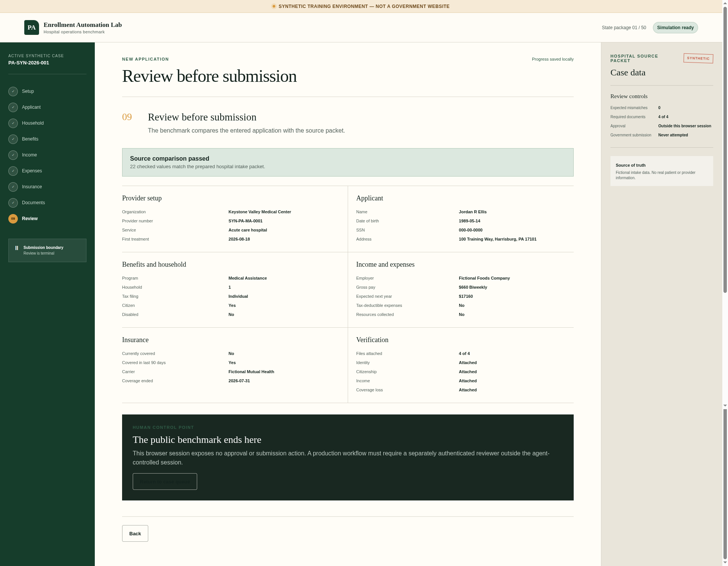
Task: Click the Never attempted value
Action: tap(673, 135)
